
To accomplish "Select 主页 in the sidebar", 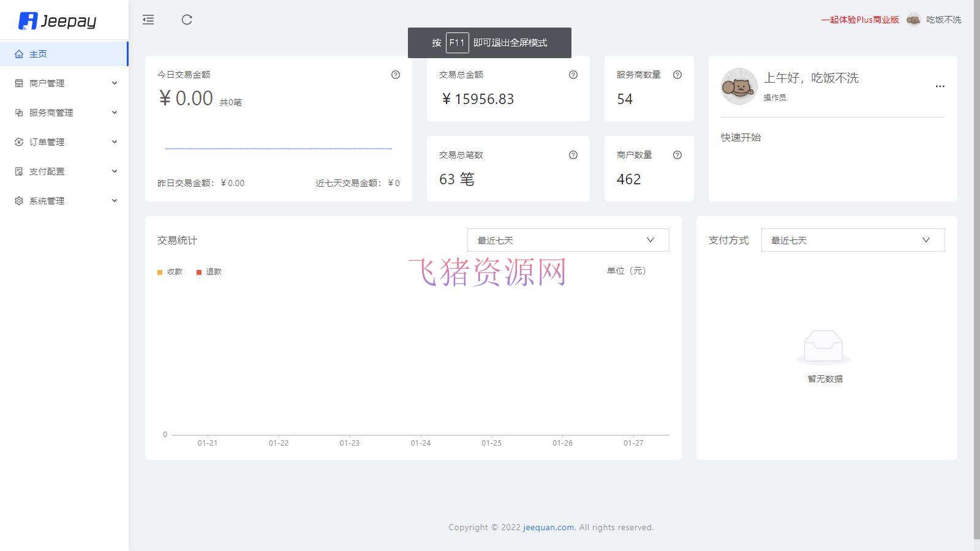I will point(37,53).
